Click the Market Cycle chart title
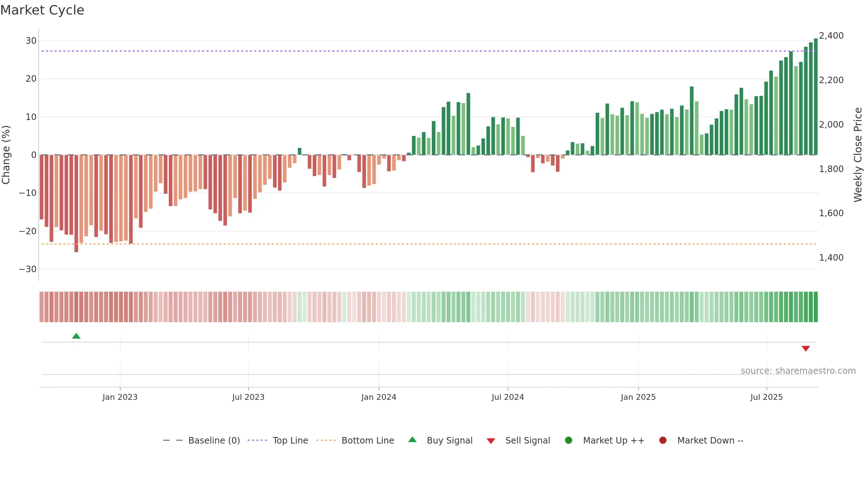 coord(42,10)
